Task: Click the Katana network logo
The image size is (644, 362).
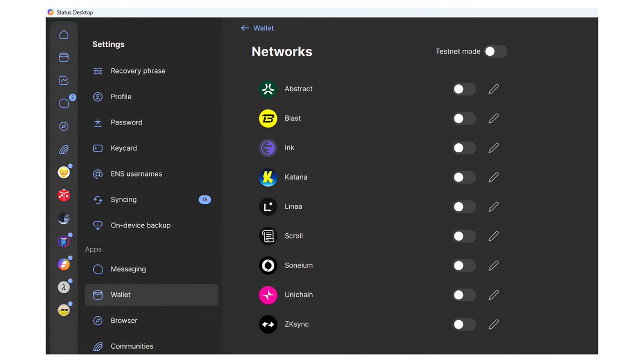Action: click(268, 177)
